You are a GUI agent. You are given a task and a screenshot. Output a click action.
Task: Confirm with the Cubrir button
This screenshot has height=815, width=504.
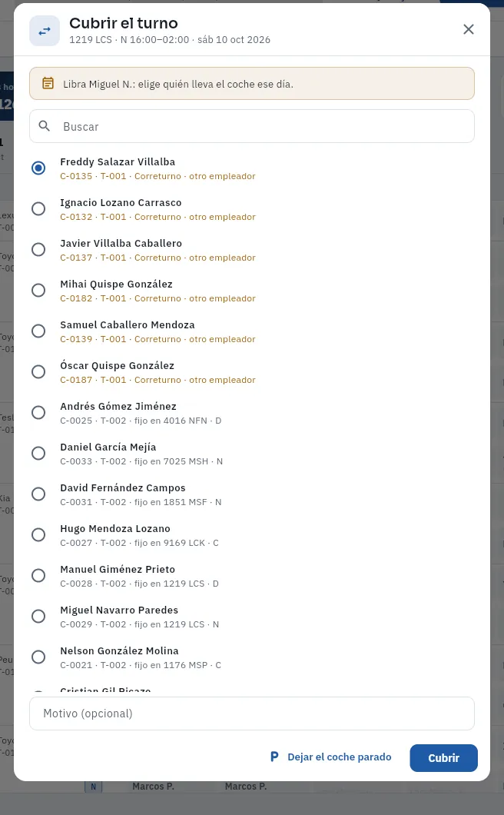(443, 758)
